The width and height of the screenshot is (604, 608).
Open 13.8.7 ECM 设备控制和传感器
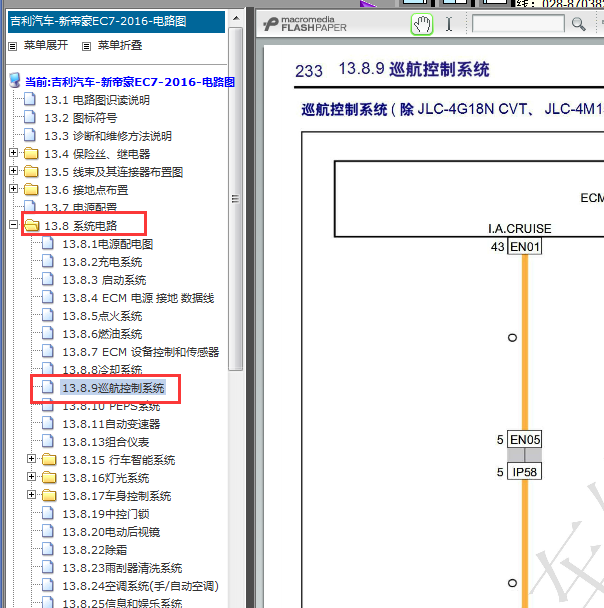pyautogui.click(x=141, y=352)
